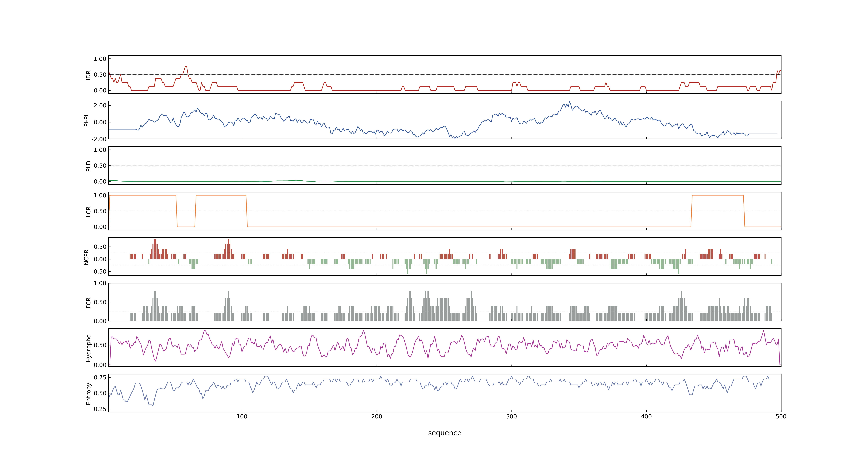This screenshot has width=868, height=463.
Task: Click the 0.00 tick of Pi-Pi panel
Action: (x=100, y=122)
